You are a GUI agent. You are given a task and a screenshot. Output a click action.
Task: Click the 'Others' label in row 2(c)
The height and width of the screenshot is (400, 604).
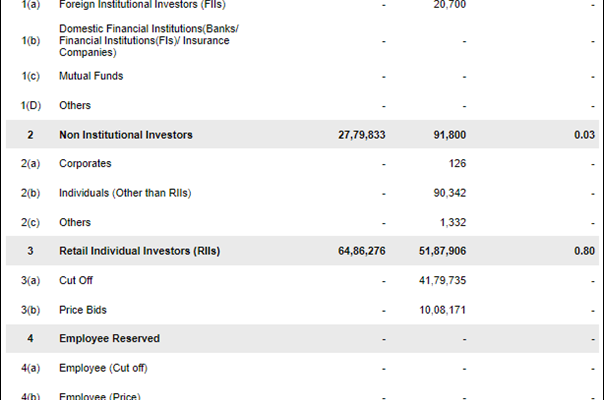[x=75, y=222]
